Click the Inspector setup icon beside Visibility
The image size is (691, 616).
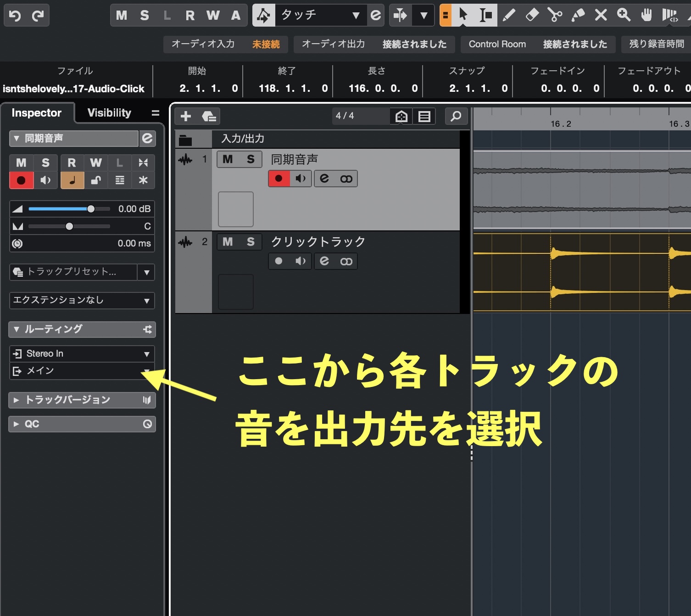pos(156,113)
